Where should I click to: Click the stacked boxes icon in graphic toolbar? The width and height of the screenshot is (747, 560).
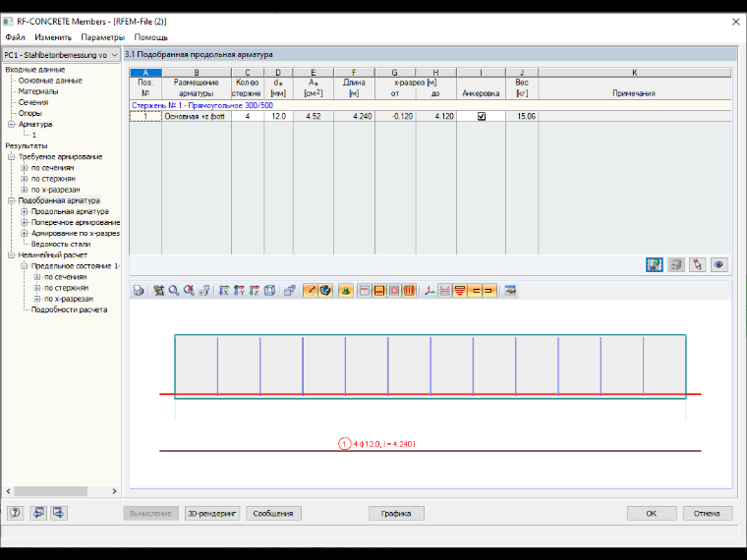click(290, 291)
